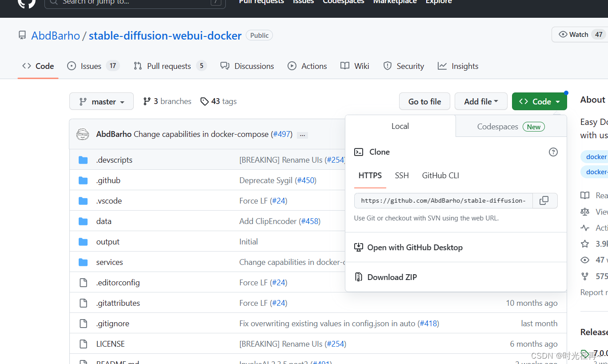Open the Pull requests repo tab
This screenshot has height=364, width=608.
pyautogui.click(x=170, y=66)
